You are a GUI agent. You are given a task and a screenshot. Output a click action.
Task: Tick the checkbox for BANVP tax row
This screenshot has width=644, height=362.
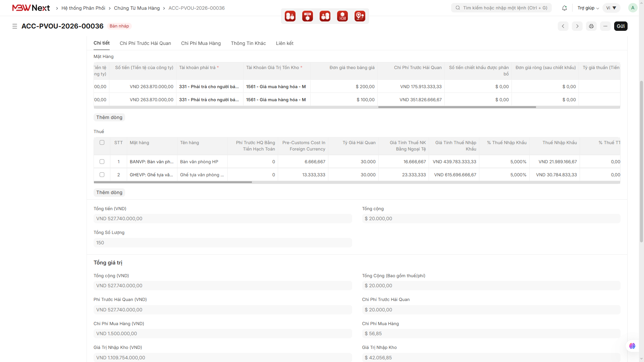coord(102,162)
